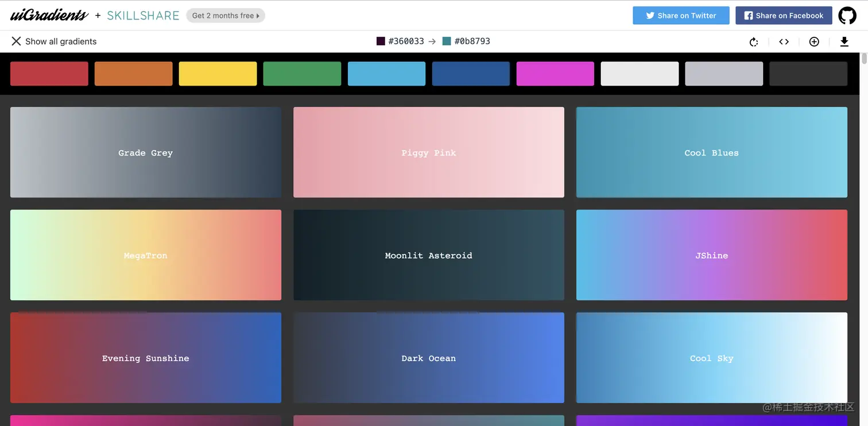Select the MegaTron gradient card
The height and width of the screenshot is (426, 868).
tap(146, 255)
